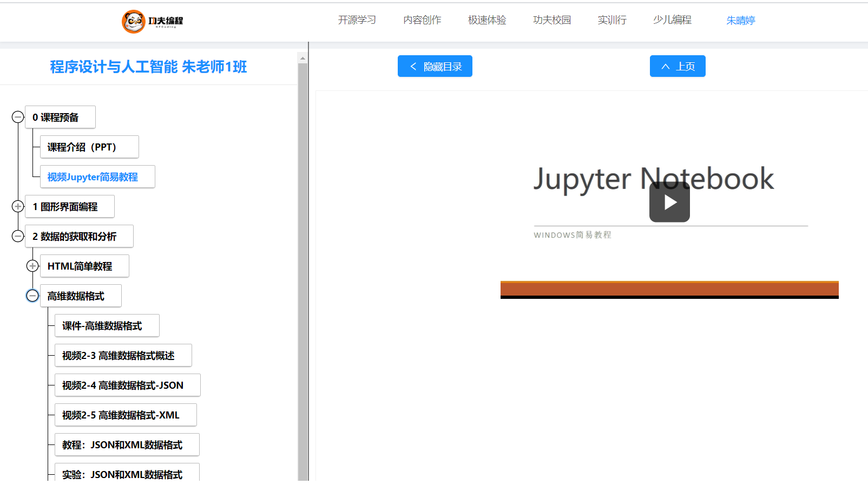Click the 隐藏目录 button
Viewport: 868px width, 484px height.
tap(435, 66)
